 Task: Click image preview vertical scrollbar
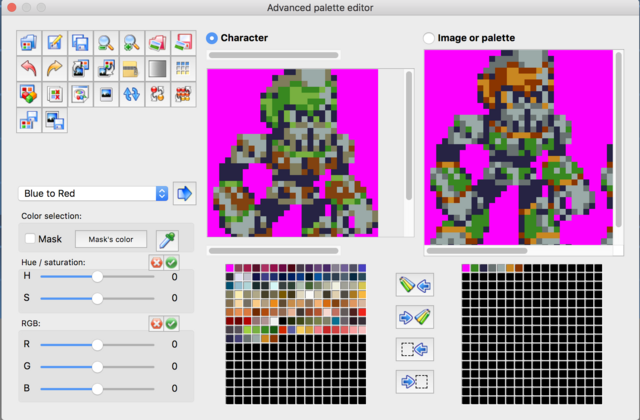(618, 139)
